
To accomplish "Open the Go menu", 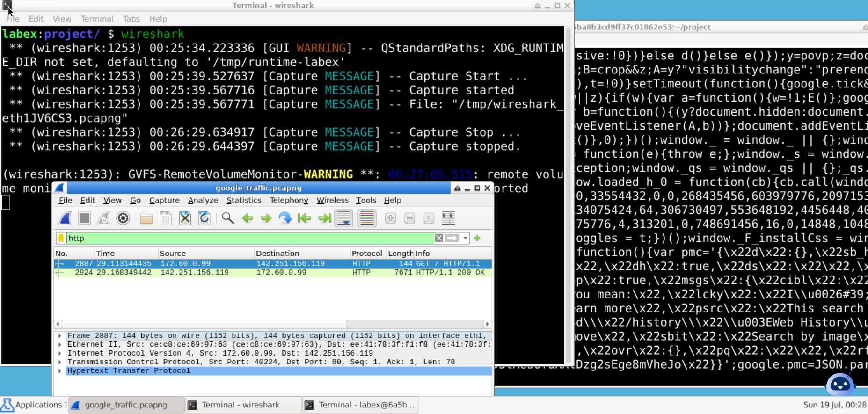I will [x=135, y=200].
